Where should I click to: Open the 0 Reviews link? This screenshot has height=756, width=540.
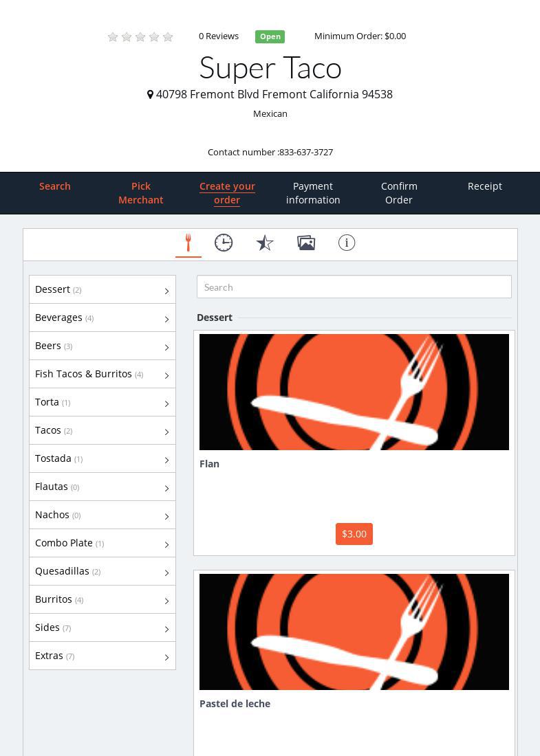pos(219,36)
